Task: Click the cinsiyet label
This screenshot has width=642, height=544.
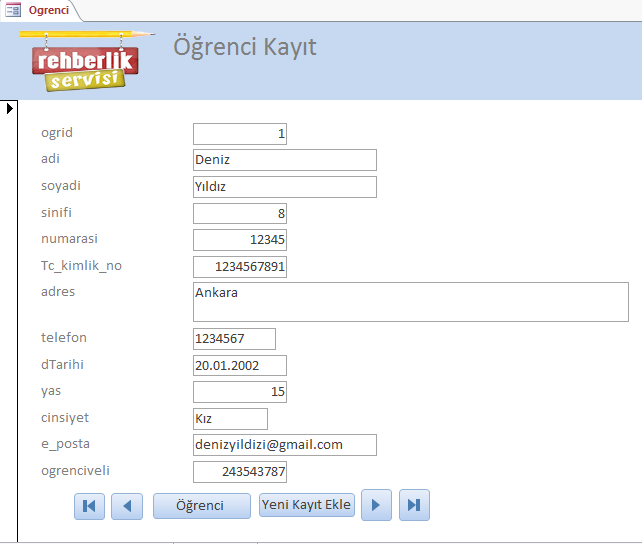Action: click(65, 418)
